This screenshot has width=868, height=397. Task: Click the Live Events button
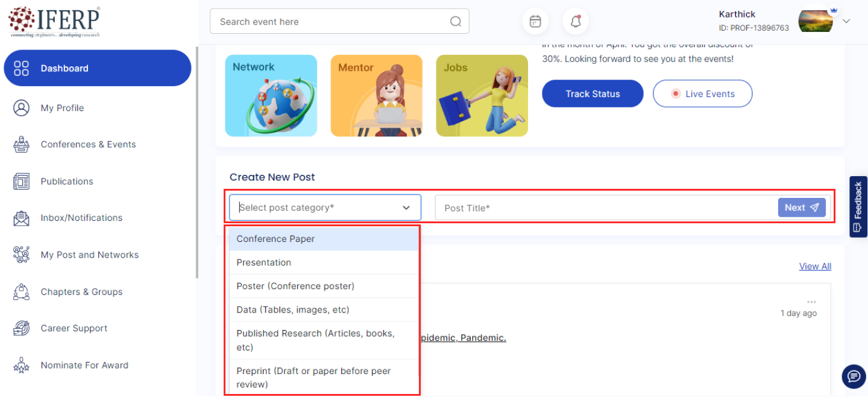(702, 94)
